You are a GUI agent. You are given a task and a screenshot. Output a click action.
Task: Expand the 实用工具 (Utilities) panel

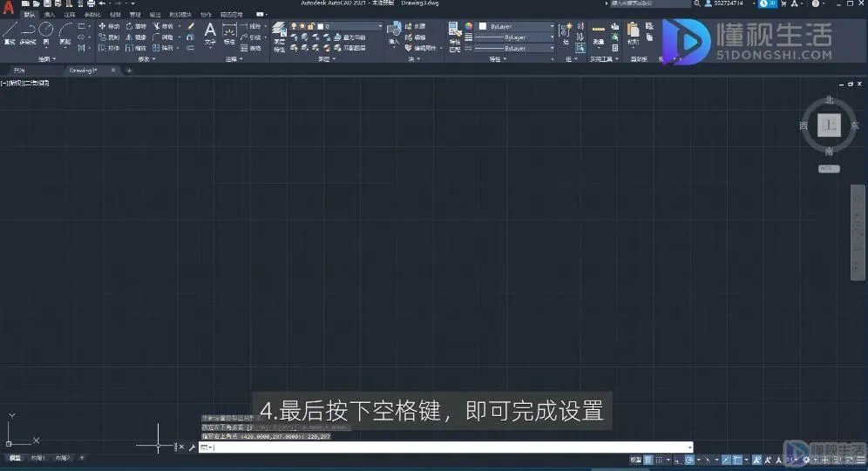click(x=604, y=58)
